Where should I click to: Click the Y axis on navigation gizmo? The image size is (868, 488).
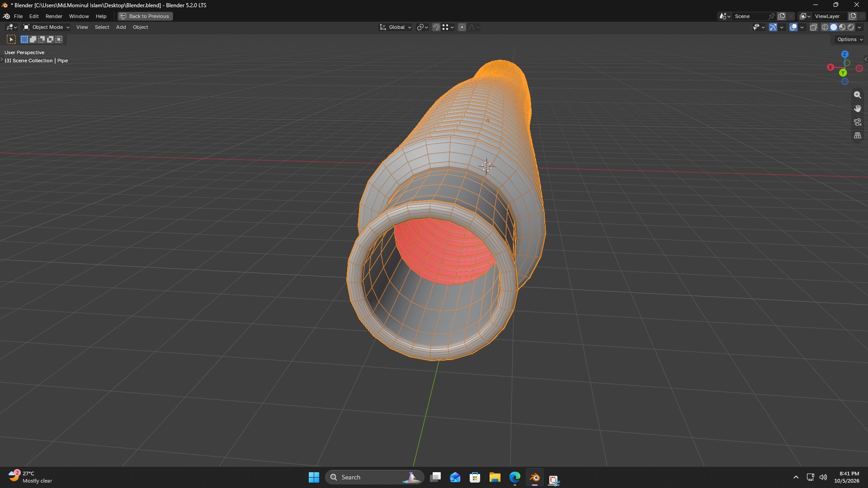tap(843, 73)
